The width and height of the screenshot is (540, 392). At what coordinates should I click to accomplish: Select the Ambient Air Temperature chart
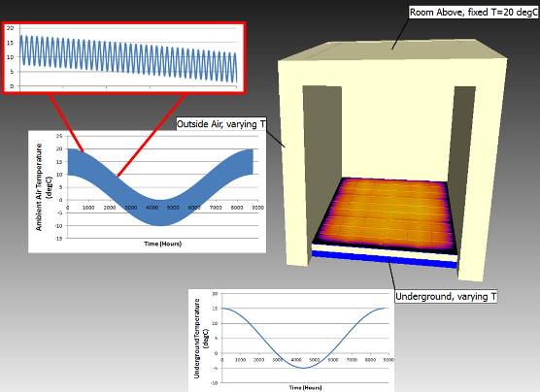[x=147, y=191]
